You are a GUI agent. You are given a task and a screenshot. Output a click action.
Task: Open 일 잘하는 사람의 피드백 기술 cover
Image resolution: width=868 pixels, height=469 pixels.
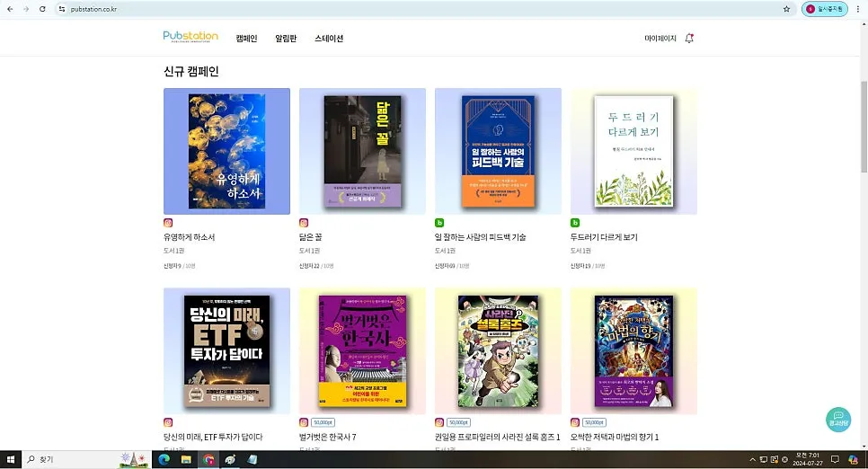pyautogui.click(x=498, y=151)
